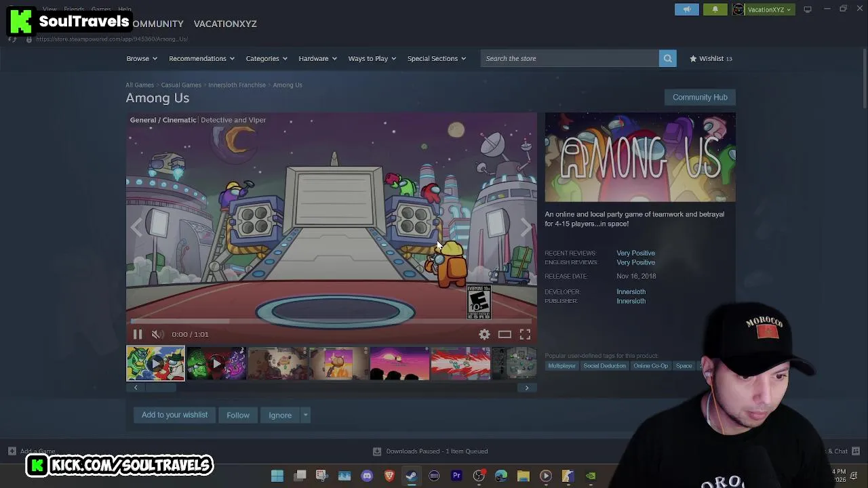Select the fourth thumbnail with orange crewmate
868x488 pixels.
coord(338,363)
